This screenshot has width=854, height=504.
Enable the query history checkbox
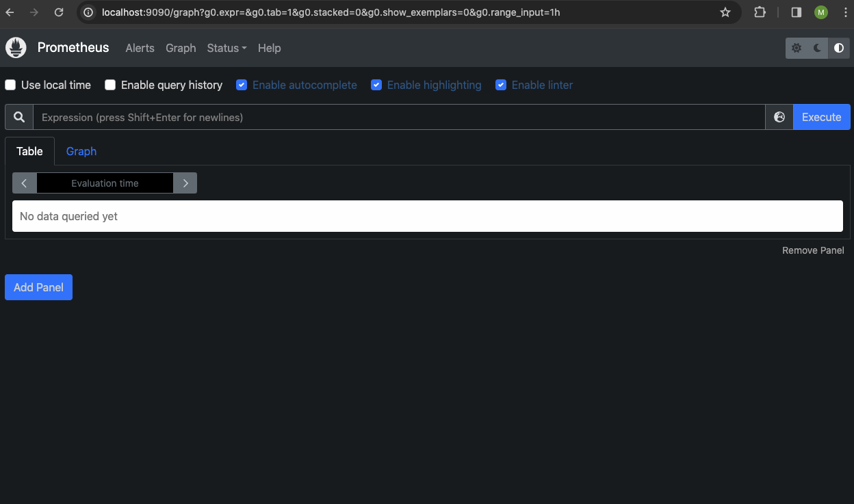pyautogui.click(x=110, y=85)
